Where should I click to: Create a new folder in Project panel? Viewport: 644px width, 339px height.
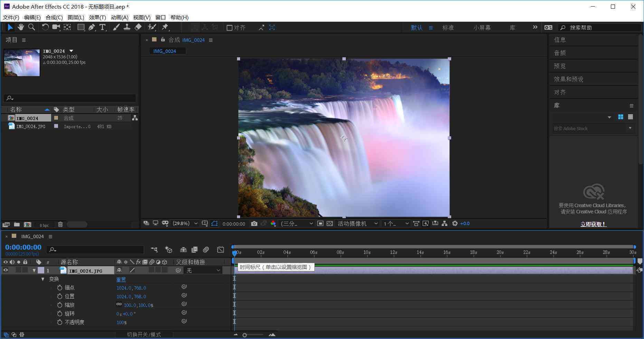pos(17,224)
